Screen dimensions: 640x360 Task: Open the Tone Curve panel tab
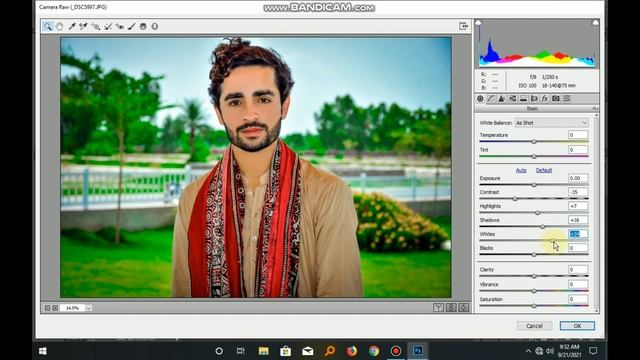point(491,98)
